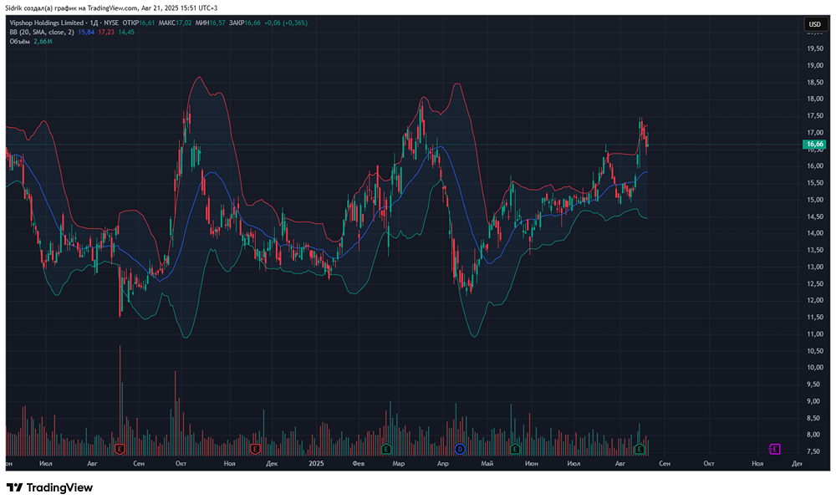
Task: Click the red earnings marker before Сен
Action: pos(120,449)
